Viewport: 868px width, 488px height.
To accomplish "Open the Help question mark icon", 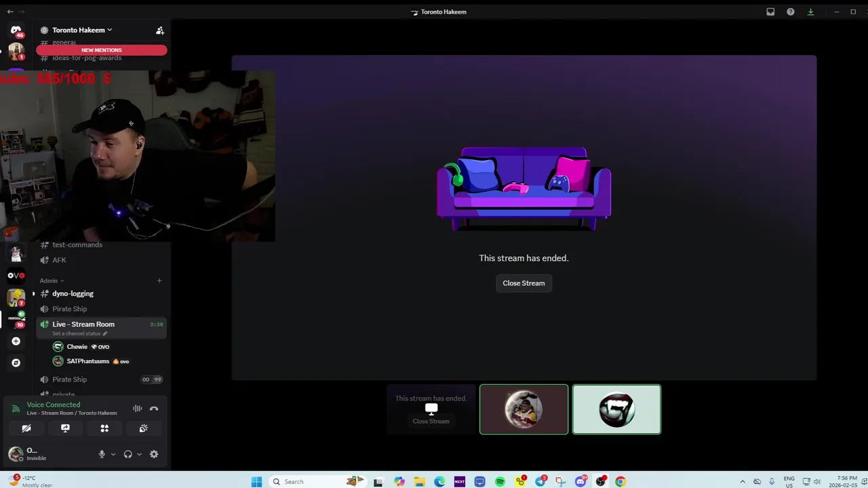I will (791, 12).
